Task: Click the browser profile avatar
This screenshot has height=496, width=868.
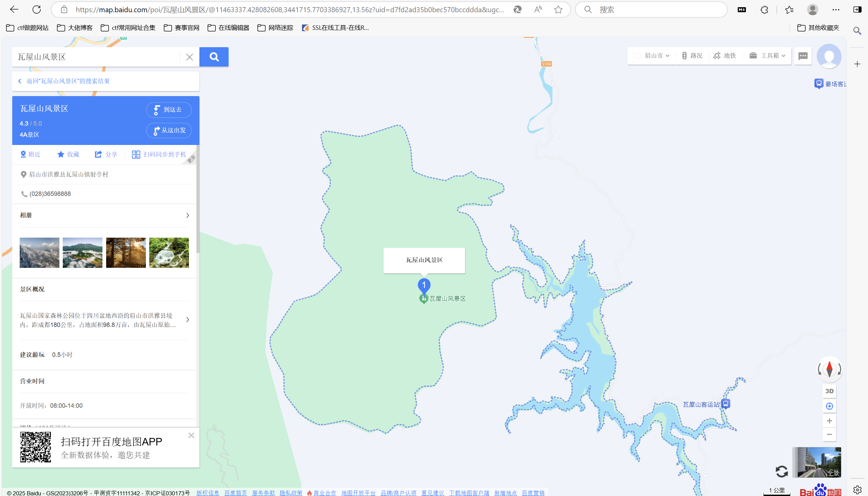Action: (x=812, y=10)
